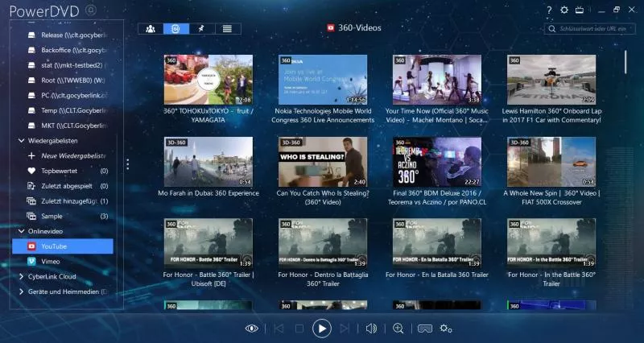644x343 pixels.
Task: Open For Honor Ubisoft [DE] trailer thumbnail
Action: click(x=208, y=243)
